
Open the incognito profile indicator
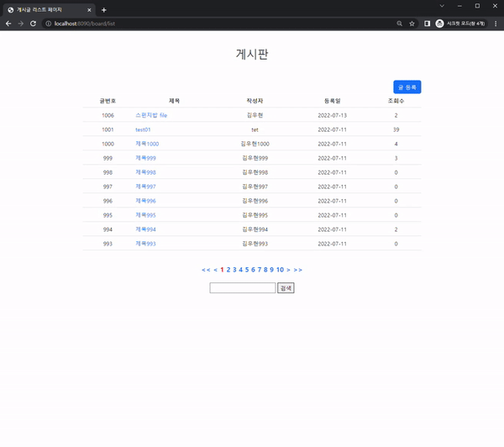point(460,24)
